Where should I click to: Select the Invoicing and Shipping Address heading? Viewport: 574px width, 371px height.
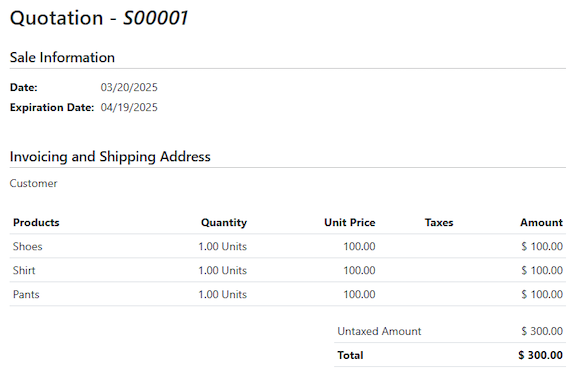[x=110, y=157]
